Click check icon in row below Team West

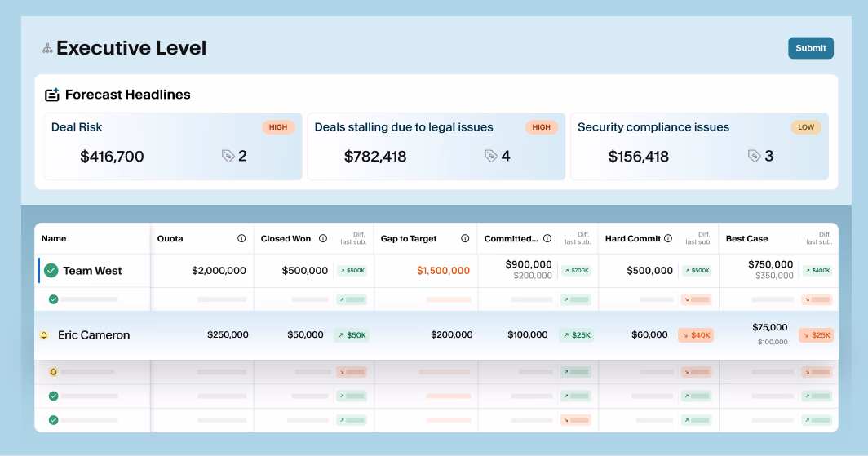53,299
